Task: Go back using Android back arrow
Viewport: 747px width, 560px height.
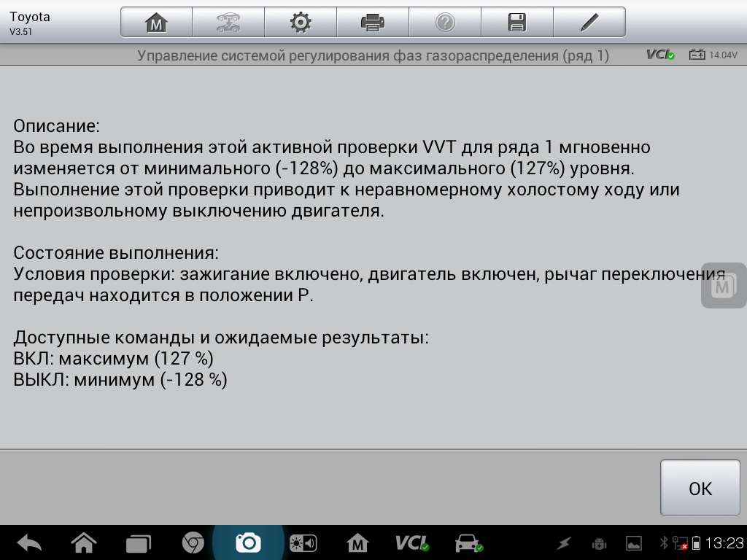Action: 29,542
